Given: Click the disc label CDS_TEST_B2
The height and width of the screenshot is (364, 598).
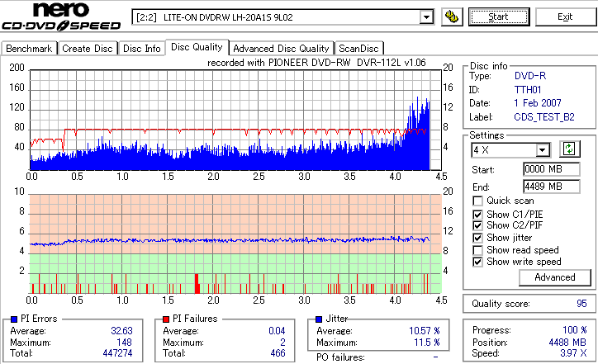Looking at the screenshot, I should click(x=544, y=117).
